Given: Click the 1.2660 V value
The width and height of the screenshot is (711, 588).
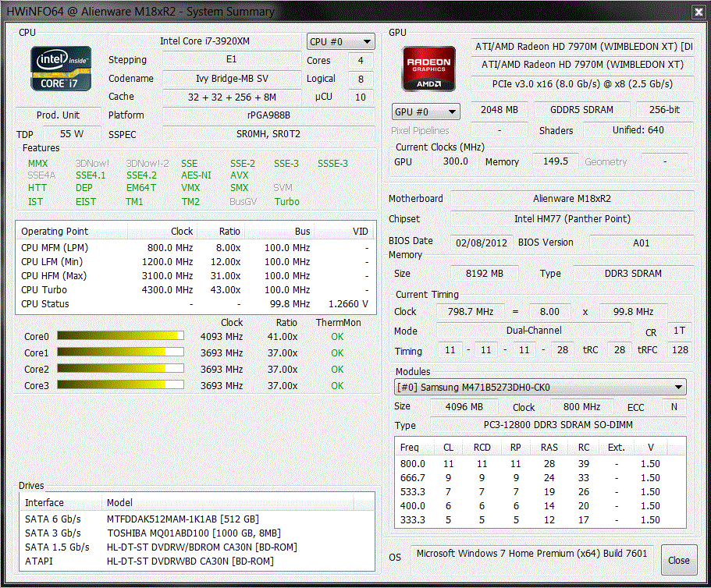Looking at the screenshot, I should coord(348,304).
